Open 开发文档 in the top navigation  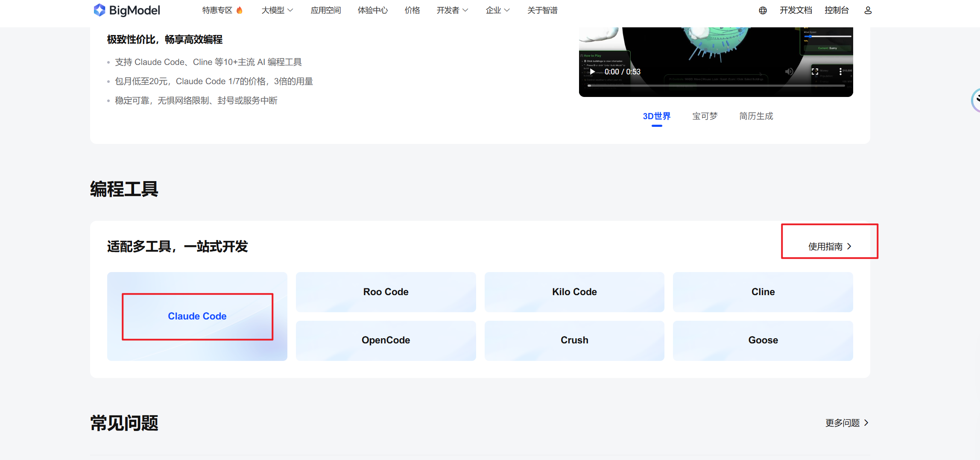point(796,10)
